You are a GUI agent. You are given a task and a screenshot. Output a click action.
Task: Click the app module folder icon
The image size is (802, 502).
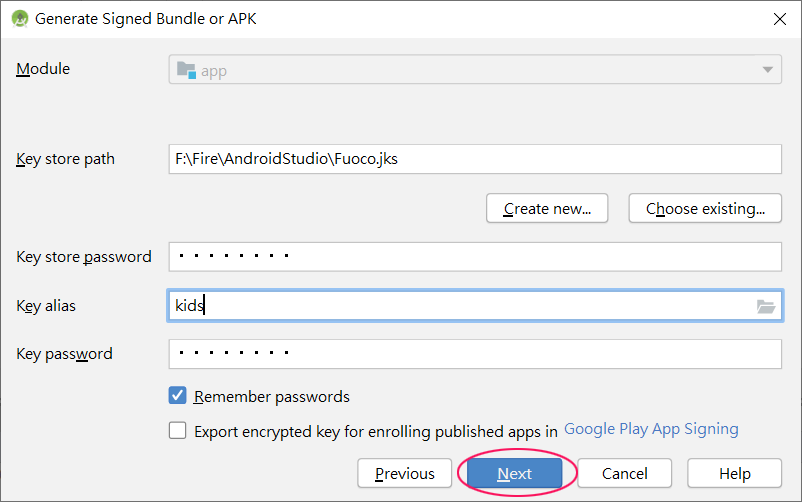[x=186, y=70]
